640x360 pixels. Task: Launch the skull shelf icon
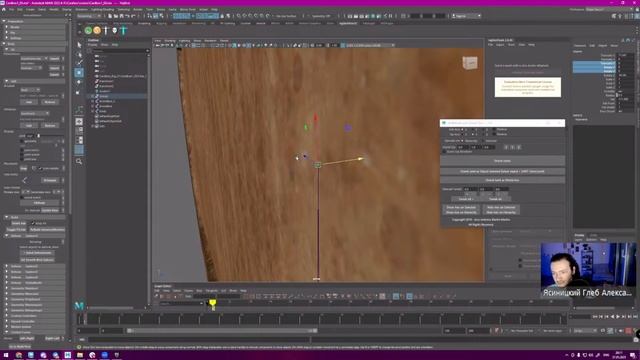coord(115,30)
